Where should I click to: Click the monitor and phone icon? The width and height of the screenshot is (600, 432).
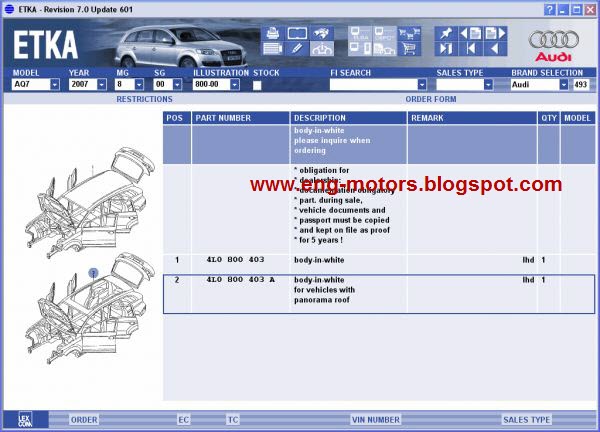[x=360, y=49]
